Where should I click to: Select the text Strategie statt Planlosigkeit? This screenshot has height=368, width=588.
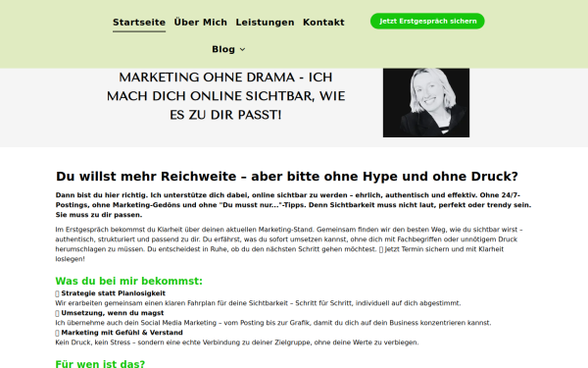coord(114,293)
